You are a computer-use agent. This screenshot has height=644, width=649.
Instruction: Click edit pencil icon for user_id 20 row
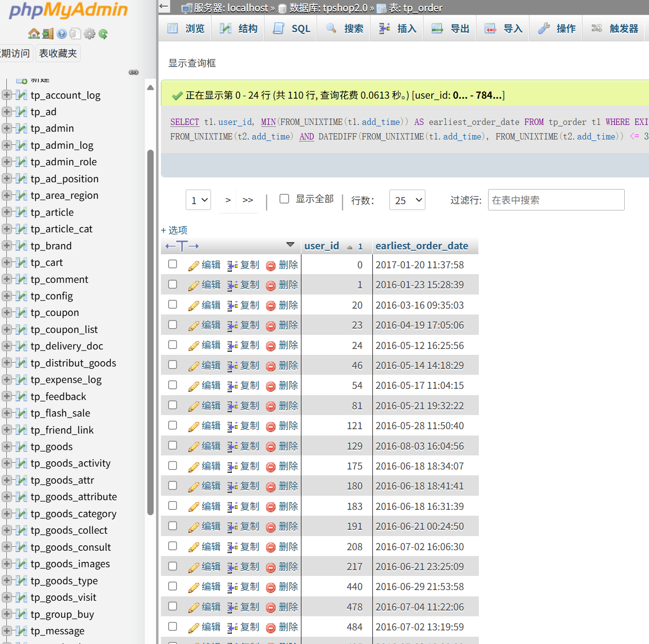[x=193, y=306]
